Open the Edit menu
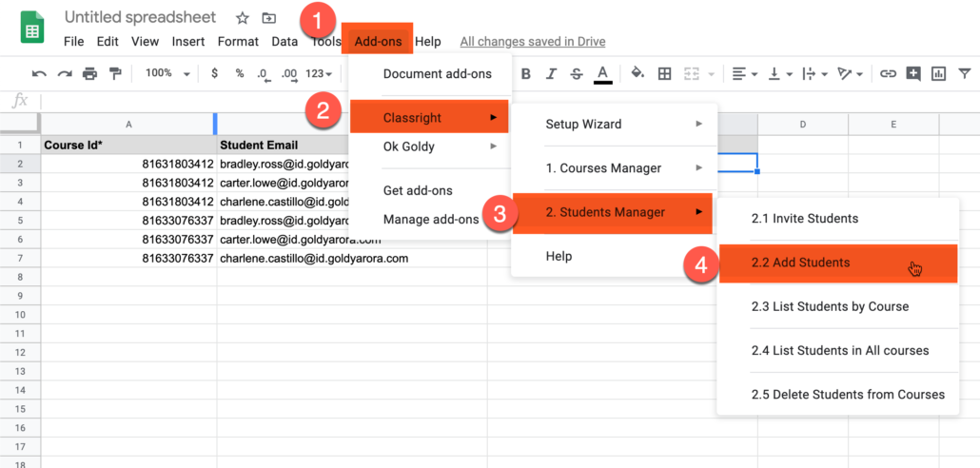This screenshot has height=468, width=980. [108, 41]
